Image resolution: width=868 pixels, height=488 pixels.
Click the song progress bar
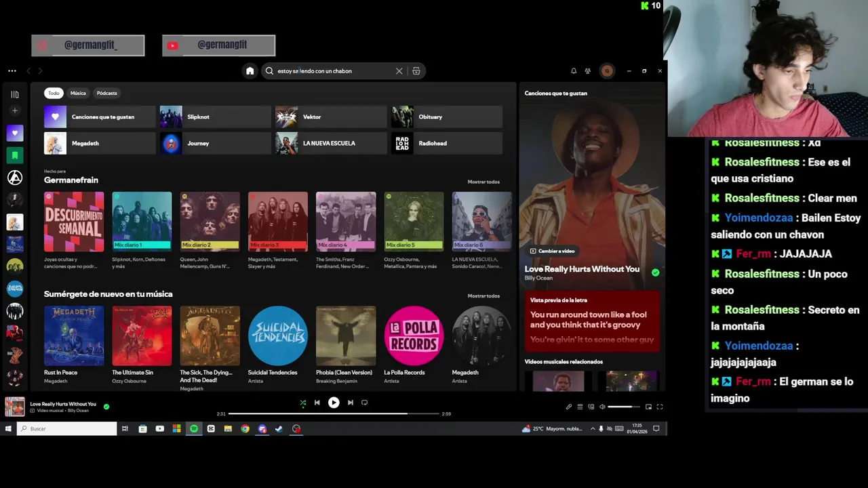click(334, 413)
